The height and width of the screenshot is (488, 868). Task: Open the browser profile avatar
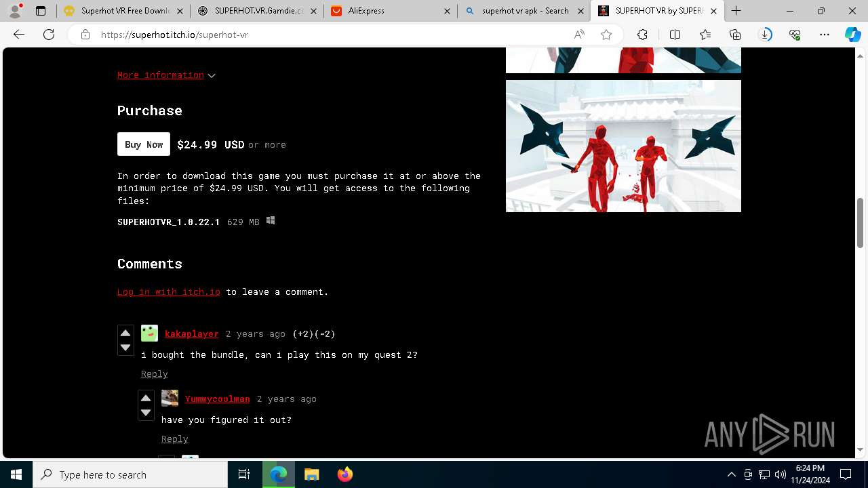click(14, 11)
